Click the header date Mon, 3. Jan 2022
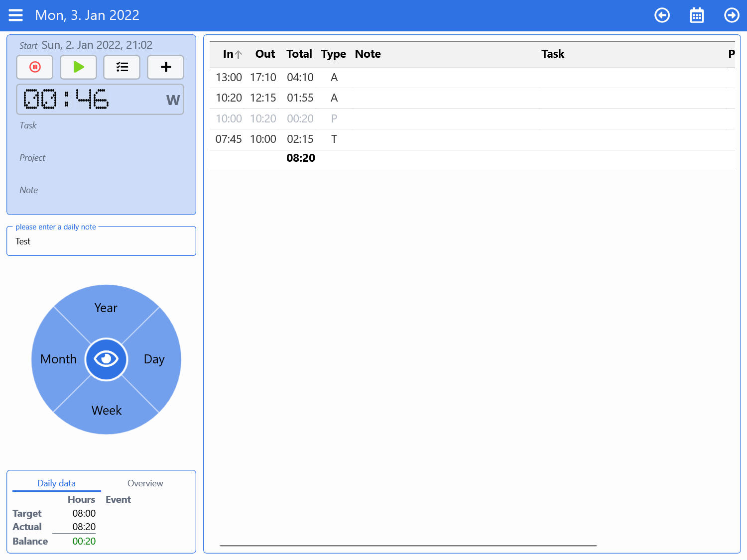The height and width of the screenshot is (560, 747). point(87,15)
